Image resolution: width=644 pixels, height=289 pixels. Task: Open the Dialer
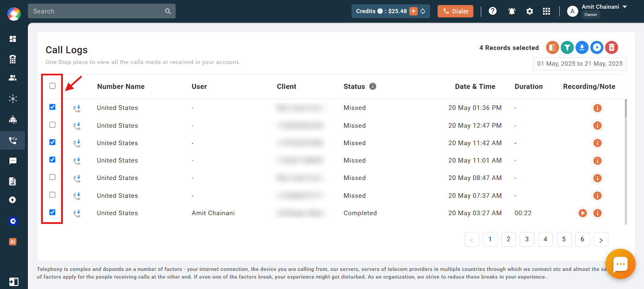(456, 11)
